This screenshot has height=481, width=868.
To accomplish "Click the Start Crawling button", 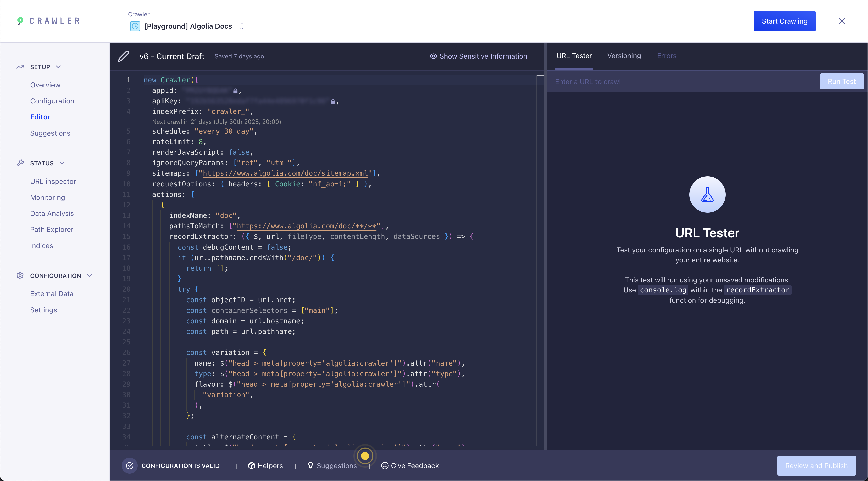I will pos(784,21).
